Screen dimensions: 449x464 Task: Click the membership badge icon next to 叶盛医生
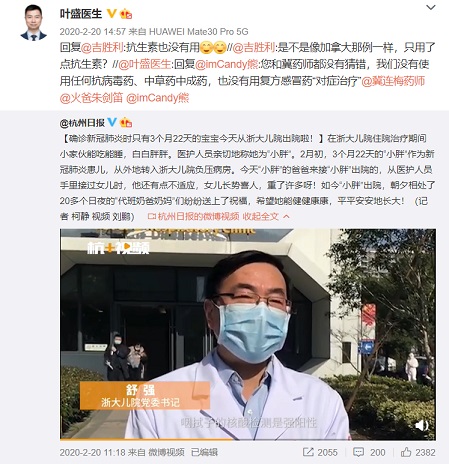(x=126, y=14)
